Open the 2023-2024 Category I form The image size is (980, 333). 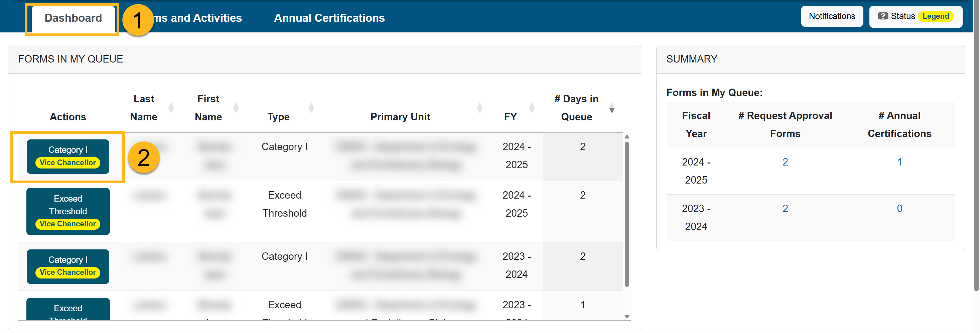(68, 266)
